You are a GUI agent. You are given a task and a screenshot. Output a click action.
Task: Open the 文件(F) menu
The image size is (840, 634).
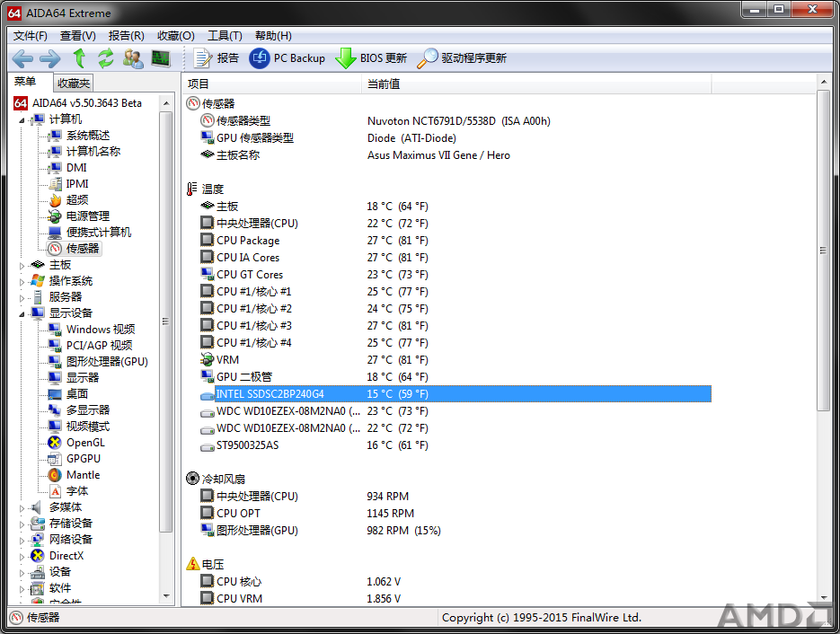pos(30,35)
